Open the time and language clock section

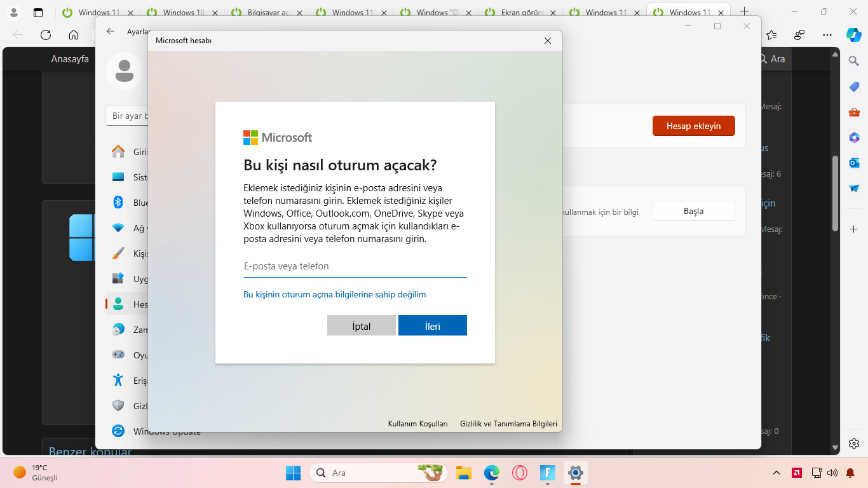[127, 330]
